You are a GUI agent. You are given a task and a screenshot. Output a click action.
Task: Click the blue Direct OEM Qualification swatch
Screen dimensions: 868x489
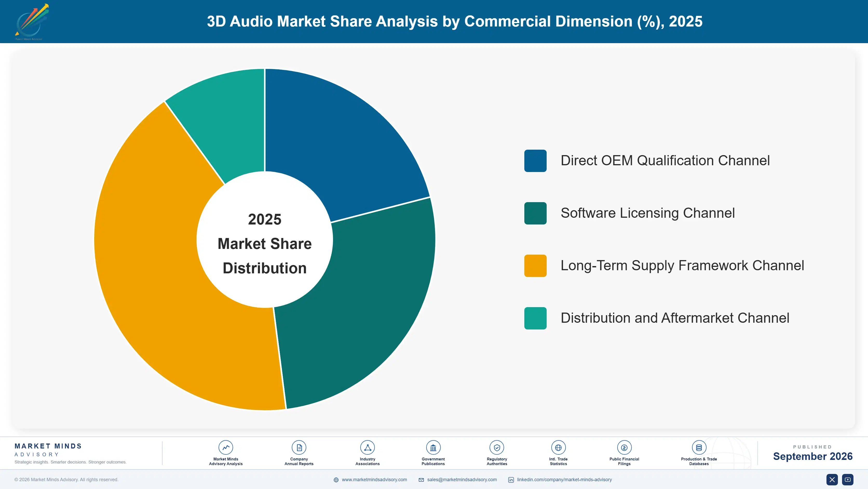point(535,161)
